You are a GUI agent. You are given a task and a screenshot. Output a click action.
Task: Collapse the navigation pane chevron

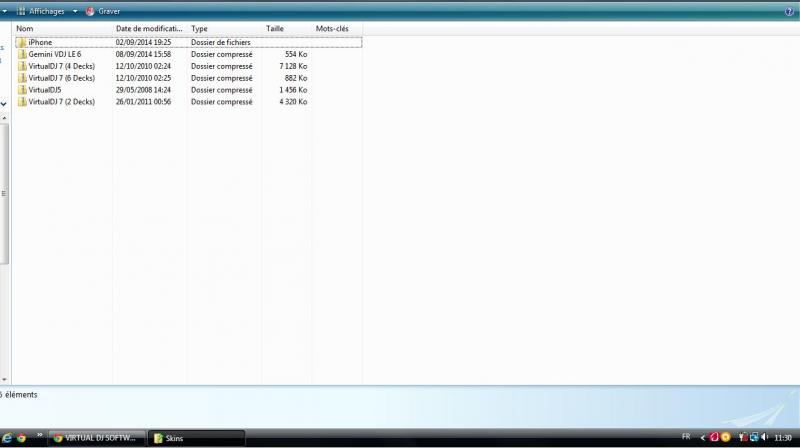(4, 104)
